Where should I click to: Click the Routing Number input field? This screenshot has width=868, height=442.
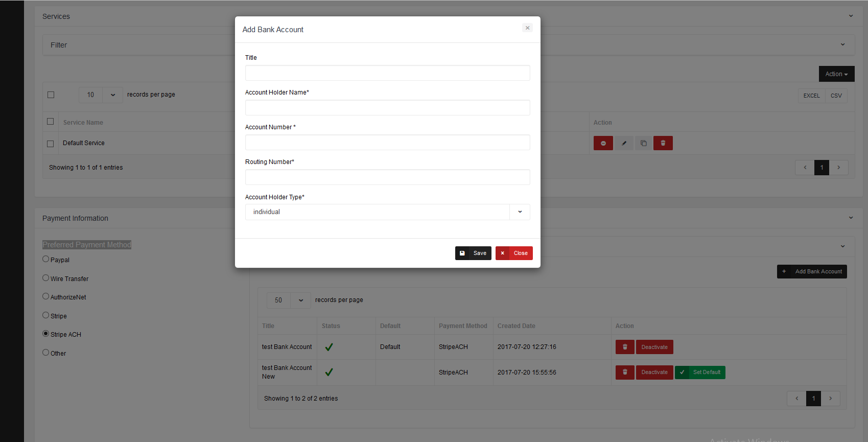[x=387, y=177]
